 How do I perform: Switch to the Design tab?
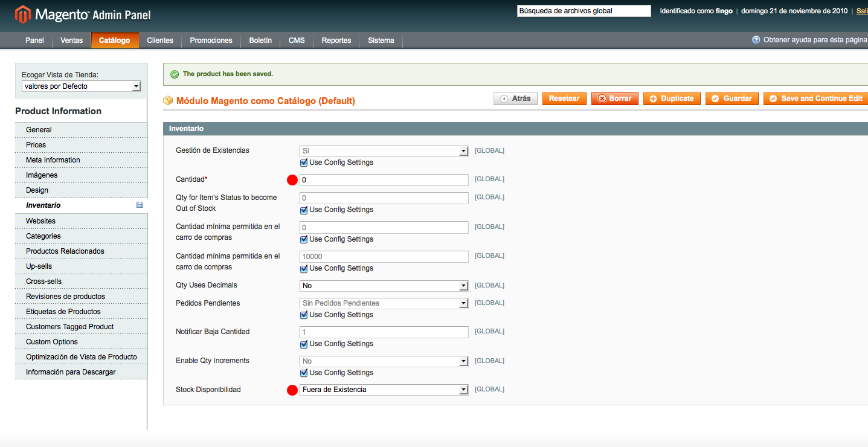81,190
